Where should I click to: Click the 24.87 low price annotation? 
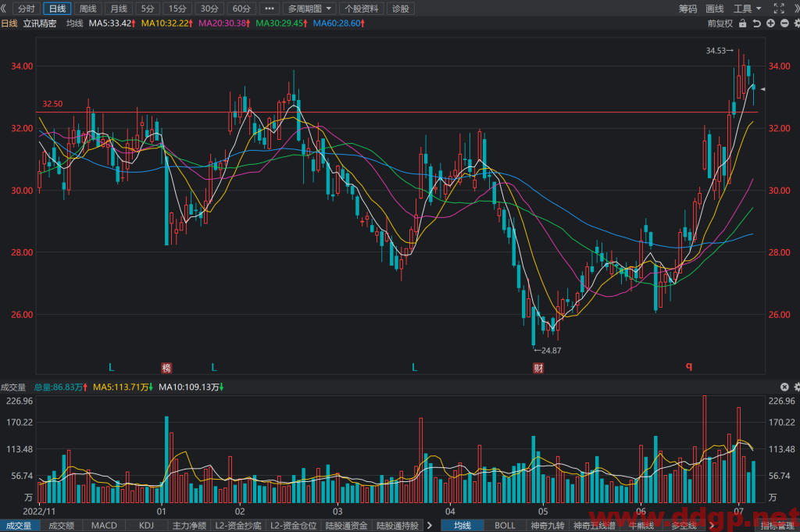[548, 351]
